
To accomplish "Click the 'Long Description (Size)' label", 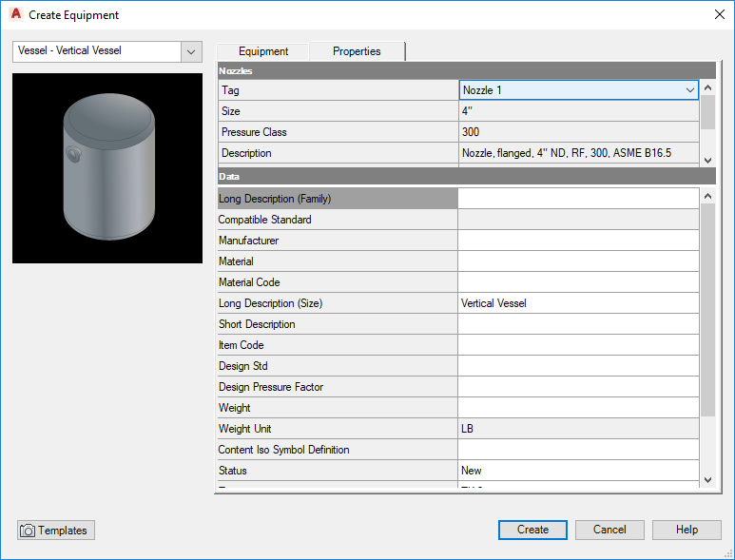I will pyautogui.click(x=270, y=303).
